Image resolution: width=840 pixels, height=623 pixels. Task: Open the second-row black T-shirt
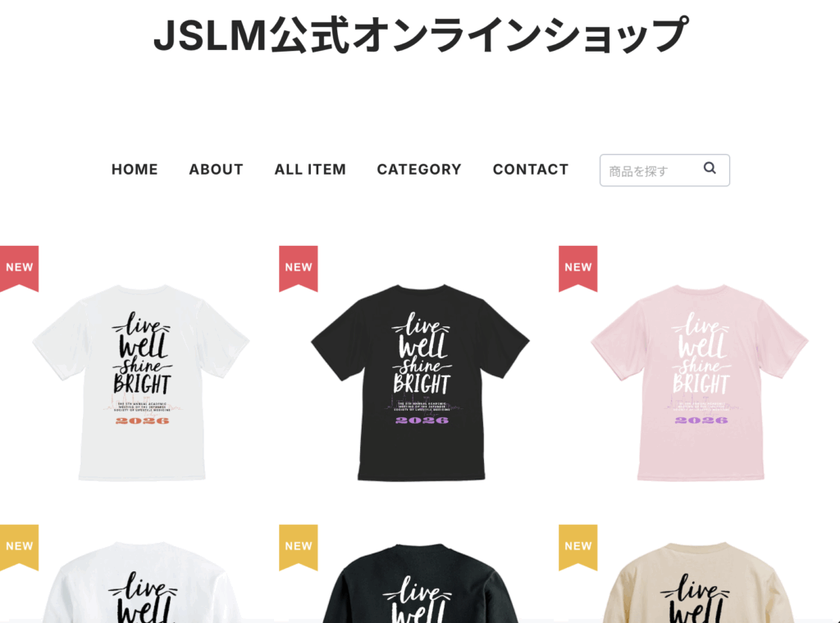click(421, 582)
